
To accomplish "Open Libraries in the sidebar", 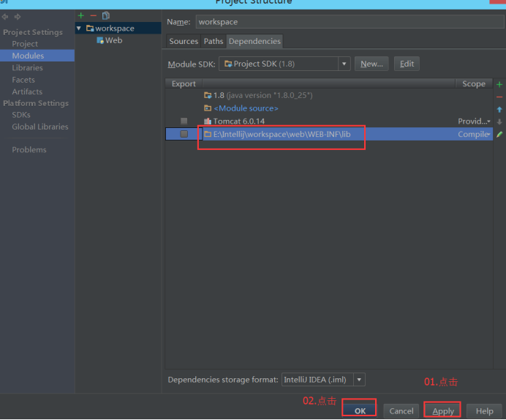I will tap(28, 68).
